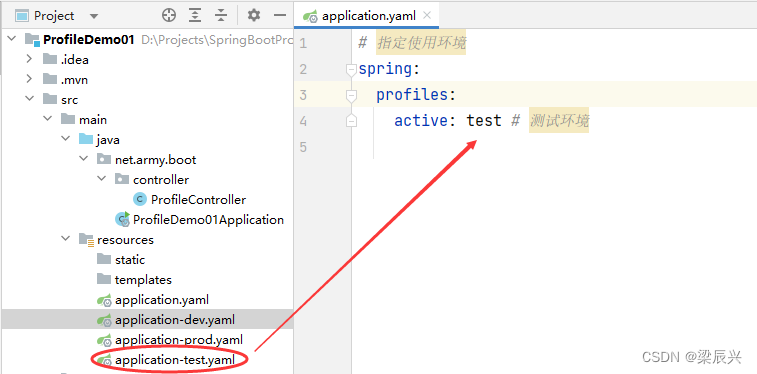
Task: Select the templates folder
Action: [x=143, y=280]
